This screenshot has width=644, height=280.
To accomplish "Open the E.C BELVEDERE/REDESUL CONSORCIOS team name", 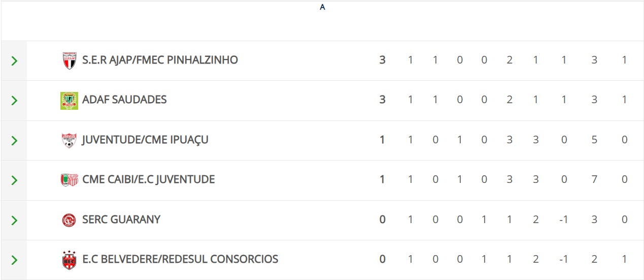I will pos(180,259).
